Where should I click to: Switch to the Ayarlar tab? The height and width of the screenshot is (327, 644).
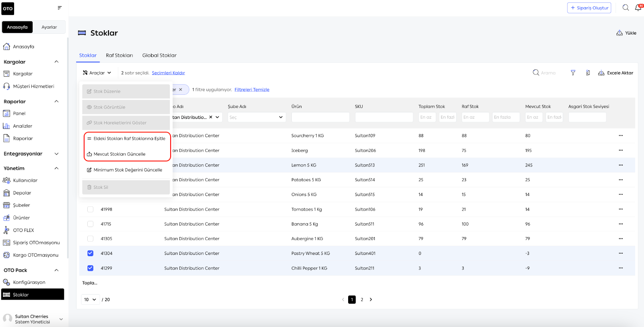[x=49, y=27]
